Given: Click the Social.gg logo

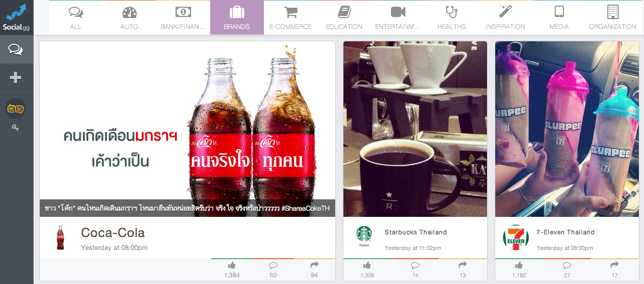Looking at the screenshot, I should tap(17, 18).
